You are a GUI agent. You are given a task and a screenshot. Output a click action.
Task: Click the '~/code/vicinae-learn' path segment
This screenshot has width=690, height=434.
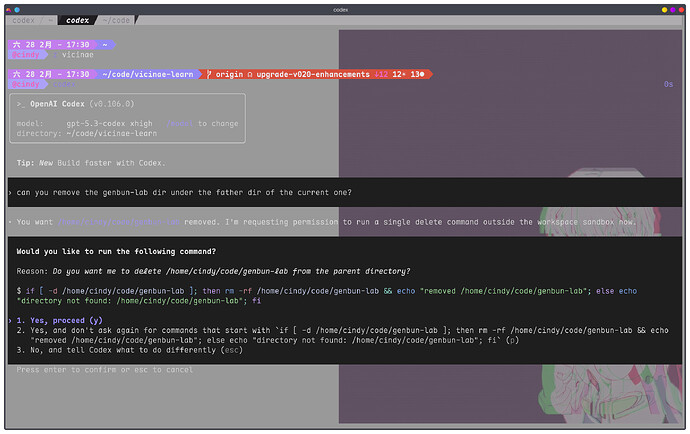tap(148, 74)
